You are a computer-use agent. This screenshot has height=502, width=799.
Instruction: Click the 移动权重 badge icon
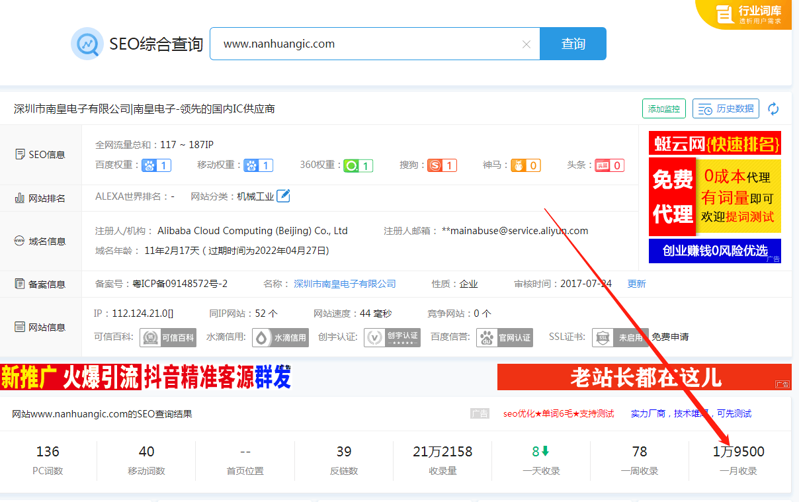click(x=258, y=165)
